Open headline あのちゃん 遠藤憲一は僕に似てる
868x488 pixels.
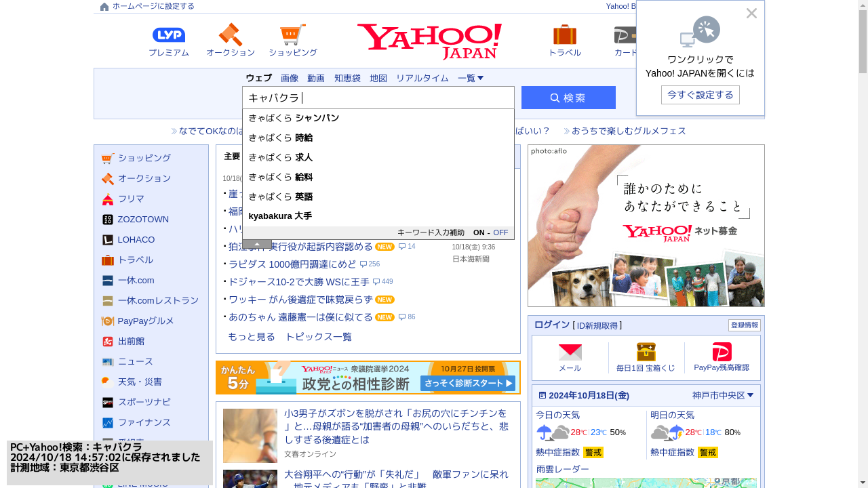click(300, 317)
